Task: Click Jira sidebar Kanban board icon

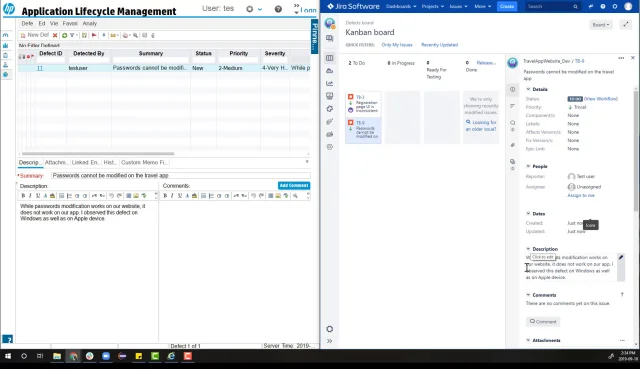Action: (x=330, y=58)
